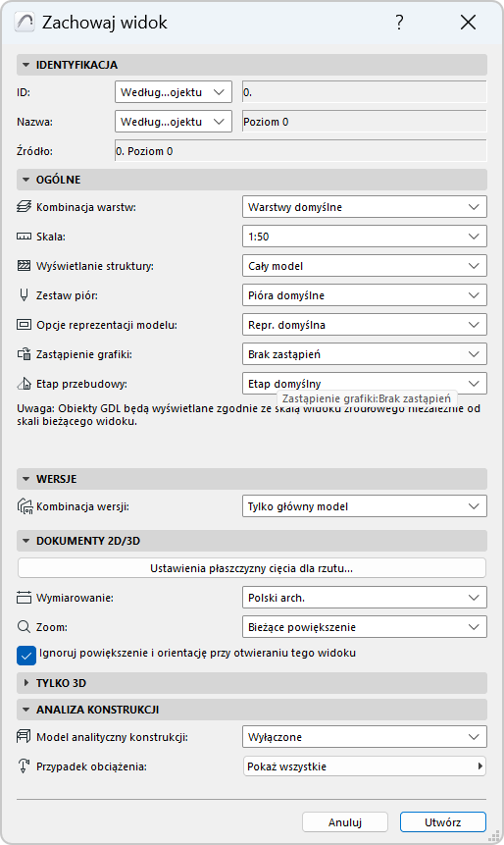Click 'Ustawienia płaszczyzny cięcia dla rzutu...' button
Viewport: 504px width, 845px height.
(x=251, y=568)
